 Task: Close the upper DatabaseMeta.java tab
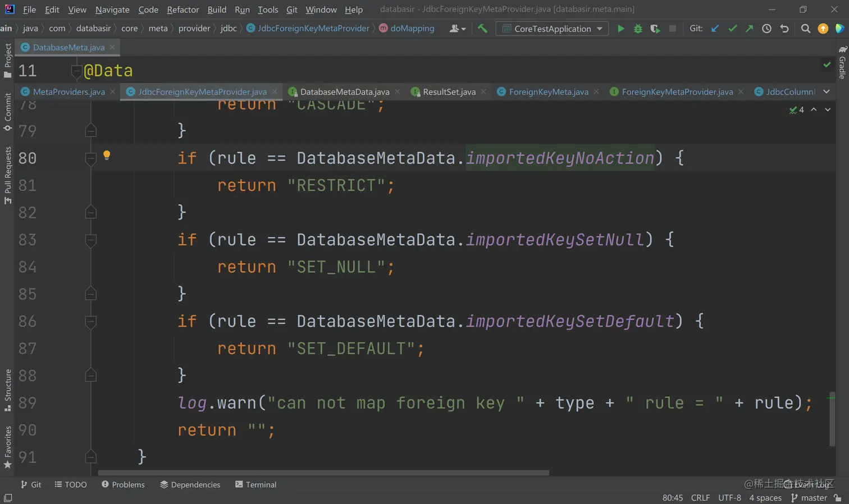tap(112, 47)
